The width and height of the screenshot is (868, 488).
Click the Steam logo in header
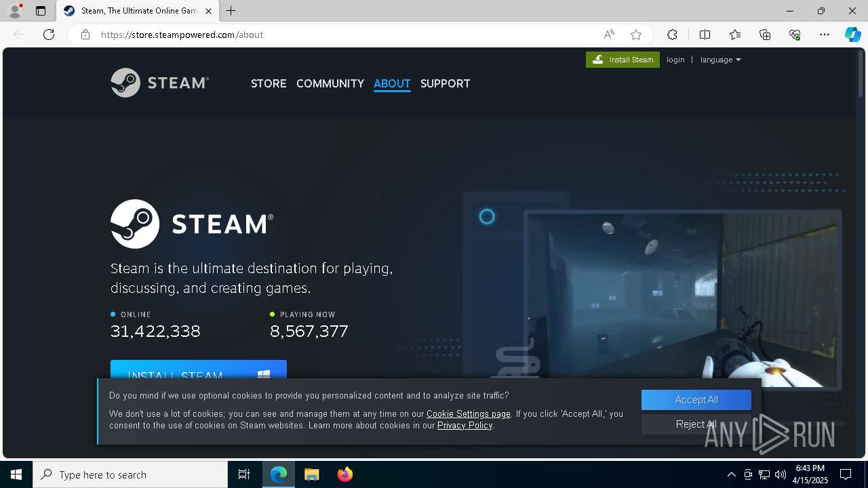click(160, 83)
